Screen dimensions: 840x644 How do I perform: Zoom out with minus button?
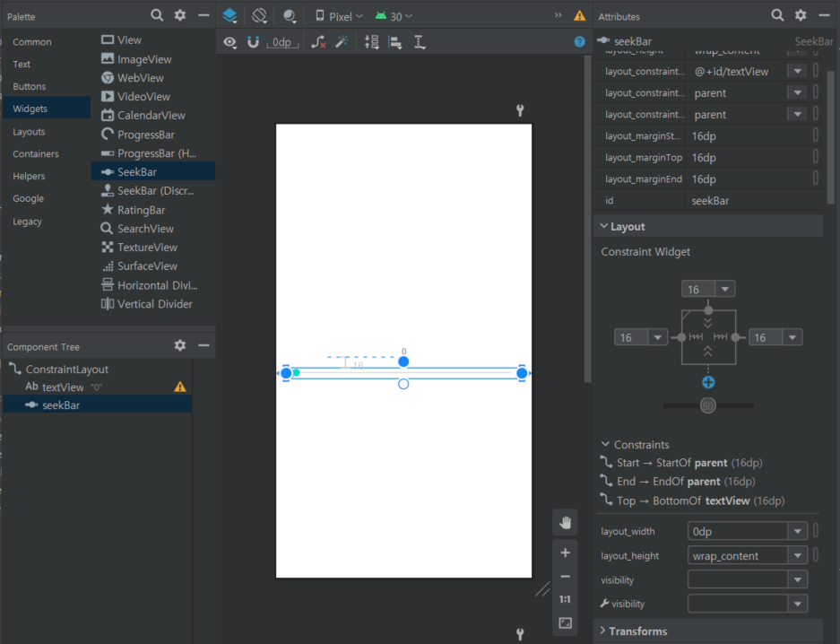[x=565, y=577]
